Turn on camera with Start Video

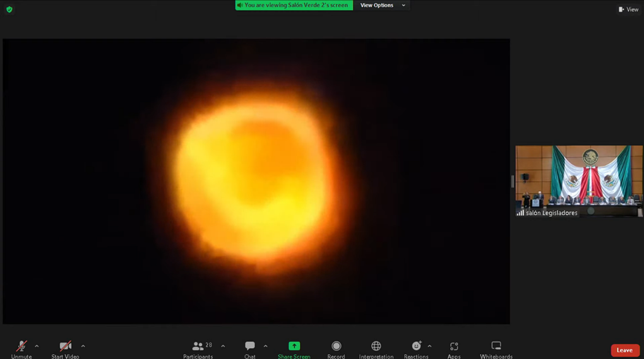pos(65,346)
